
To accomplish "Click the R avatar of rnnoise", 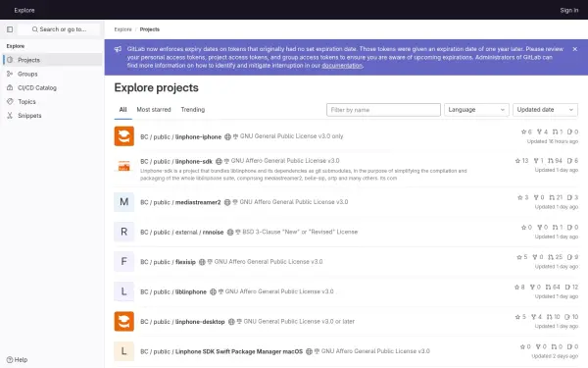I will click(124, 232).
